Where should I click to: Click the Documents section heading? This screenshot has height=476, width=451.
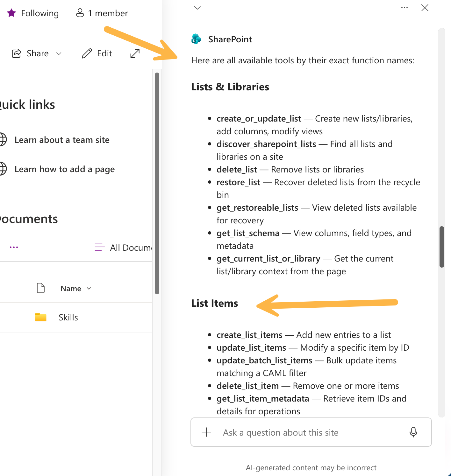coord(29,219)
